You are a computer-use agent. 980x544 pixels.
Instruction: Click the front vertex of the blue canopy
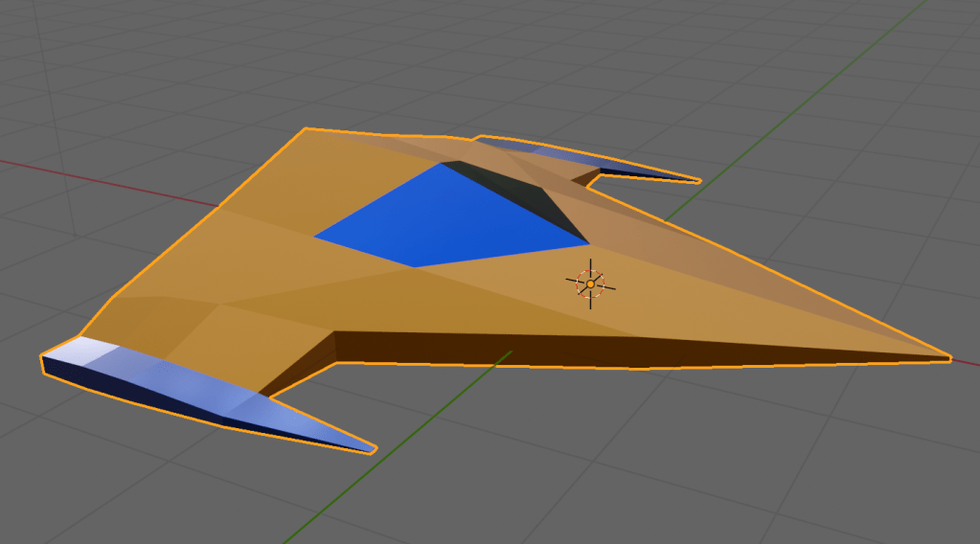415,267
